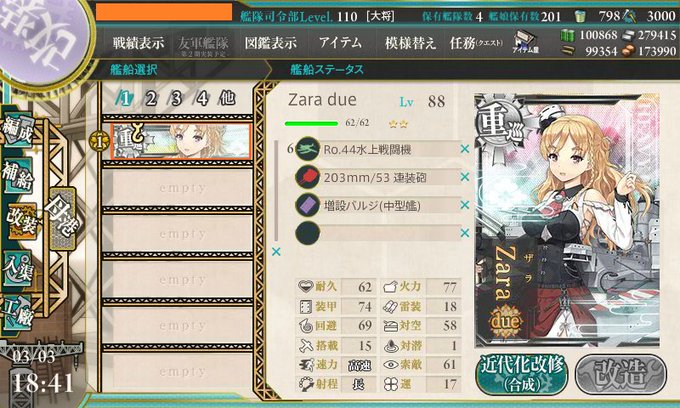Image resolution: width=680 pixels, height=408 pixels.
Task: Click the 近代化改修(合成) modernization button
Action: [522, 374]
